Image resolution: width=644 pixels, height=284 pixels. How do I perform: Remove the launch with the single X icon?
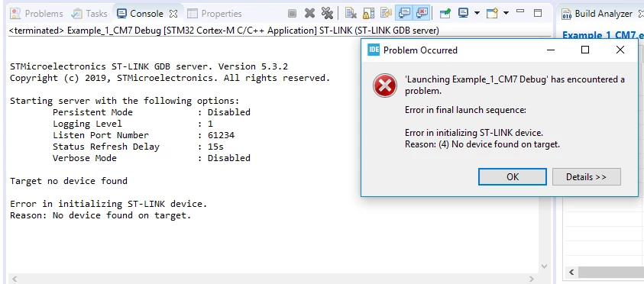[309, 14]
